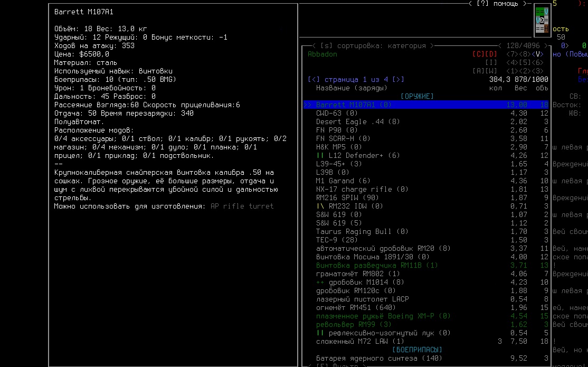Click the 'кол' column header
Screen dimensions: 588x367
496,88
